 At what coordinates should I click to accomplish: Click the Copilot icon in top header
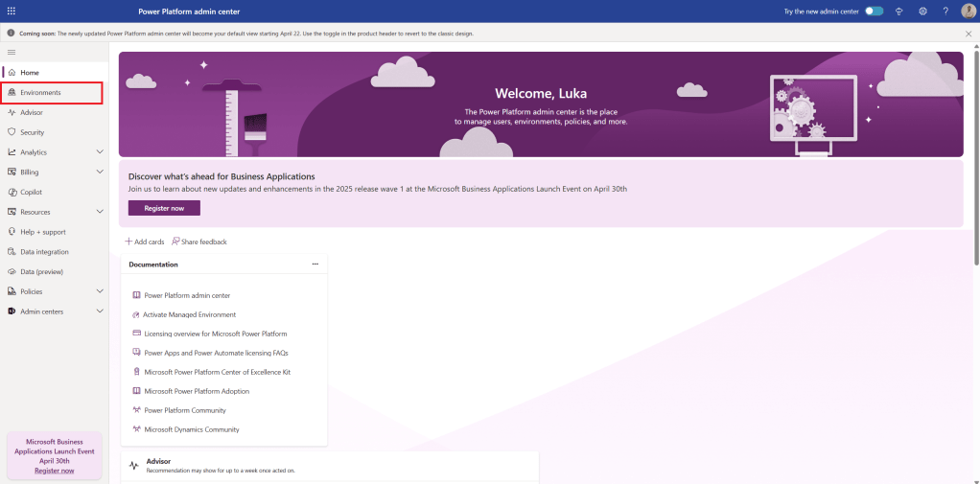[899, 11]
